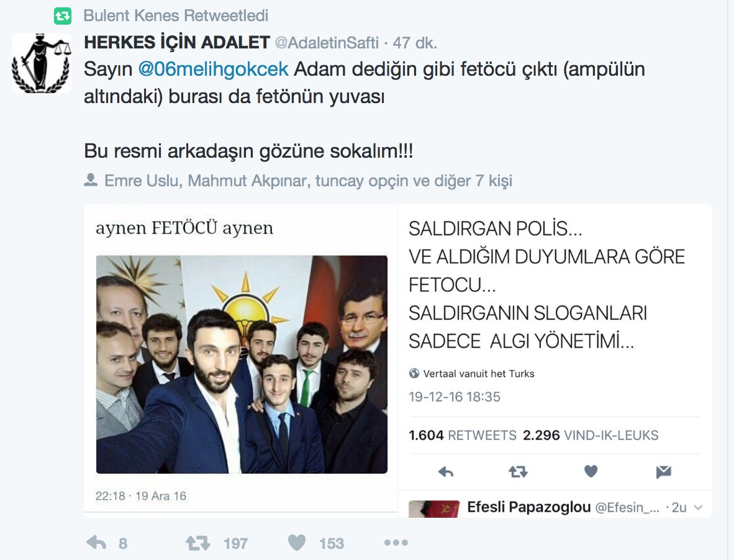Click the 2.296 VIND-IK-LEUKS count
This screenshot has width=734, height=560.
[591, 435]
